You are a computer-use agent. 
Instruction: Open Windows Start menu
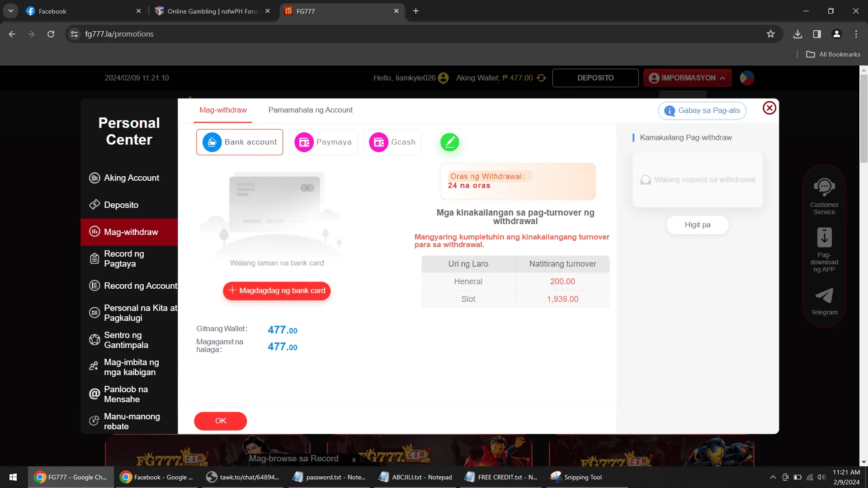tap(13, 477)
